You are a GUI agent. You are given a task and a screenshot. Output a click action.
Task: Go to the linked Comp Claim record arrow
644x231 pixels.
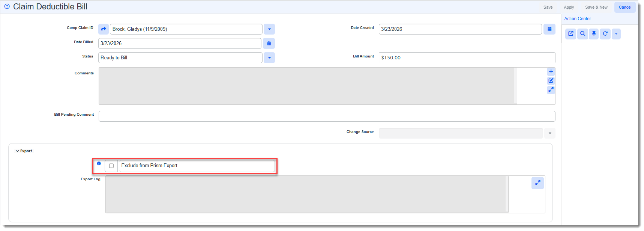click(104, 29)
